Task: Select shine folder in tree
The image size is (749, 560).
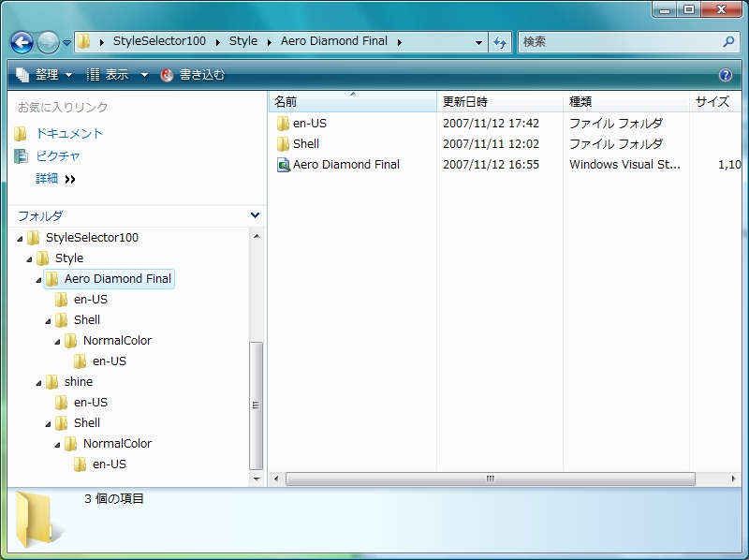Action: point(79,382)
